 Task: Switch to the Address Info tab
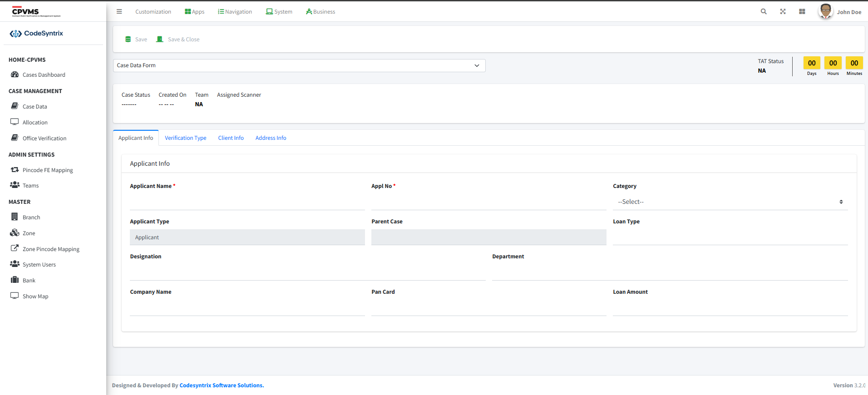271,138
